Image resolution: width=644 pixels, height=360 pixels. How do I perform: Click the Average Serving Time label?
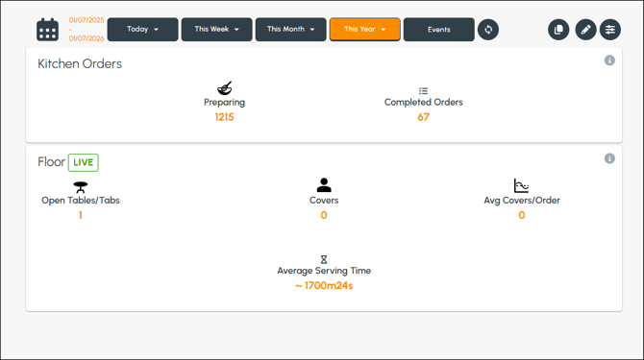324,271
